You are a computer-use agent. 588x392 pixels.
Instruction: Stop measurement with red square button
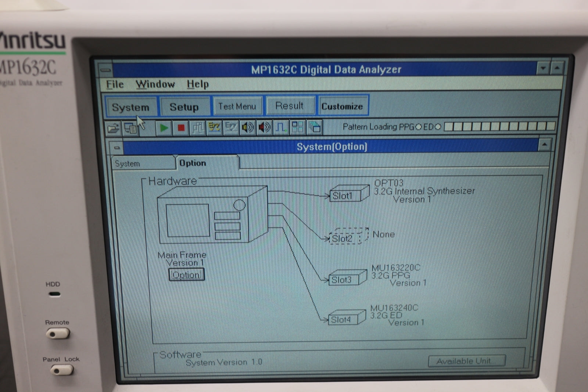[x=180, y=128]
